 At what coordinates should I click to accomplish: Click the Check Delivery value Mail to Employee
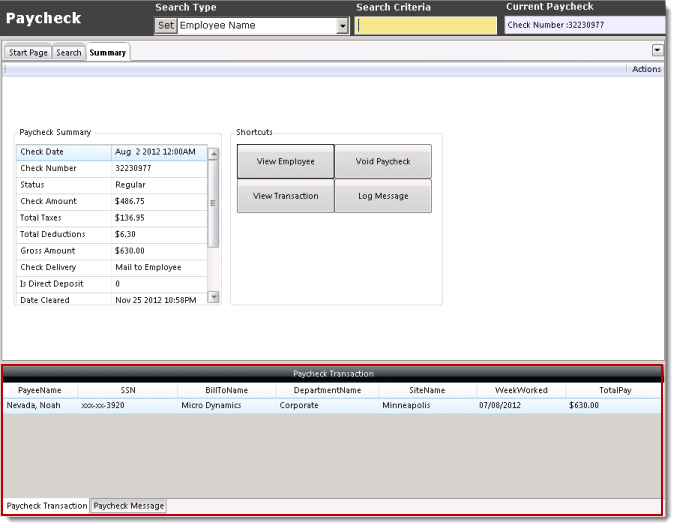point(148,267)
